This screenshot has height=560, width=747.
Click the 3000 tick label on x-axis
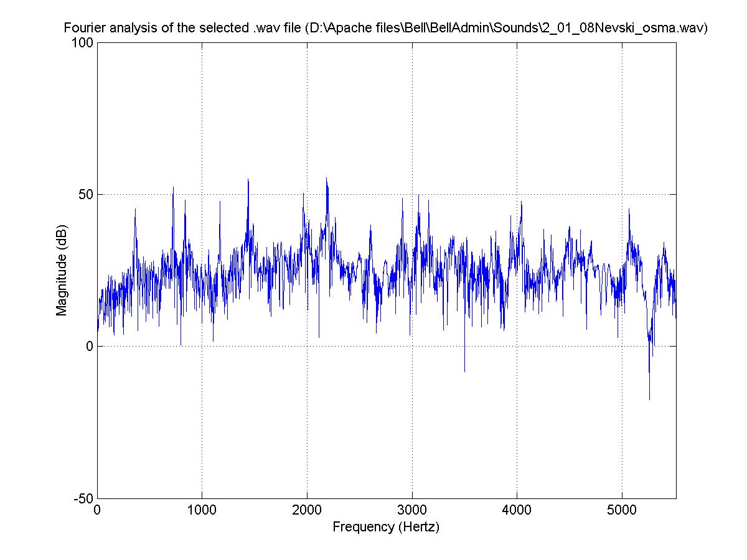[x=411, y=509]
